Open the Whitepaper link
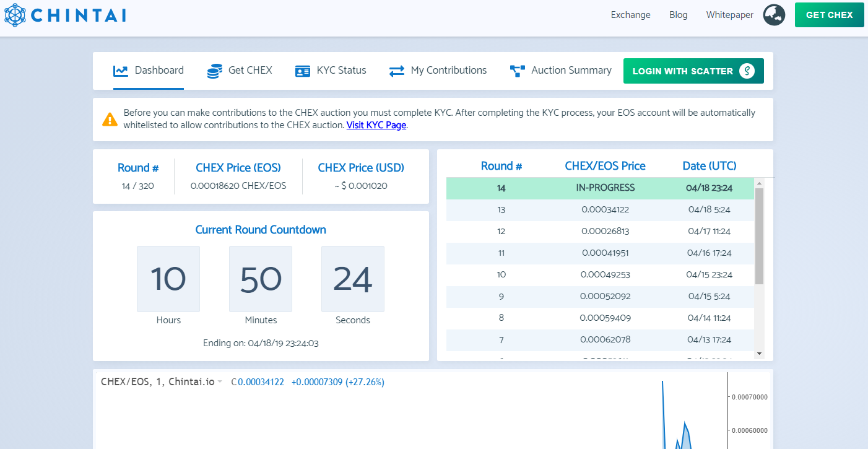The height and width of the screenshot is (449, 868). tap(730, 15)
